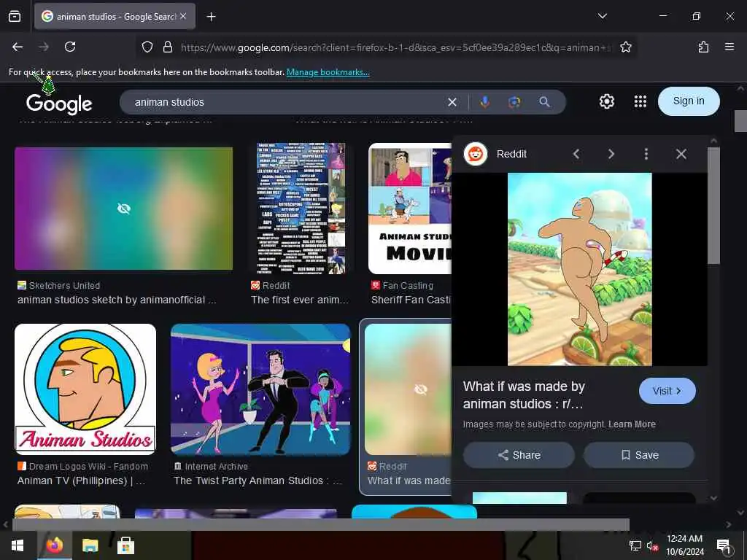Click the muted volume tray icon
Screen dimensions: 747x560
652,545
